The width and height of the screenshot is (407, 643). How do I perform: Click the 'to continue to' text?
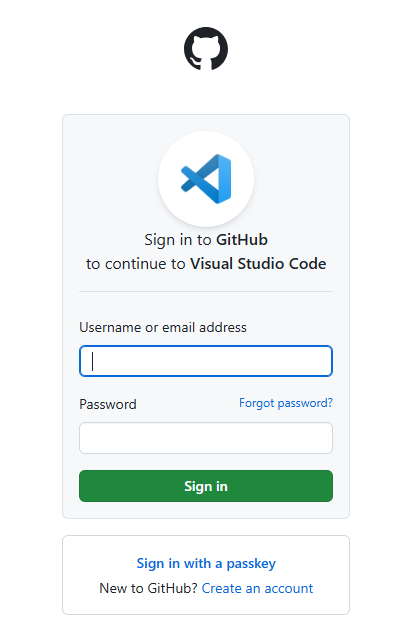point(136,264)
